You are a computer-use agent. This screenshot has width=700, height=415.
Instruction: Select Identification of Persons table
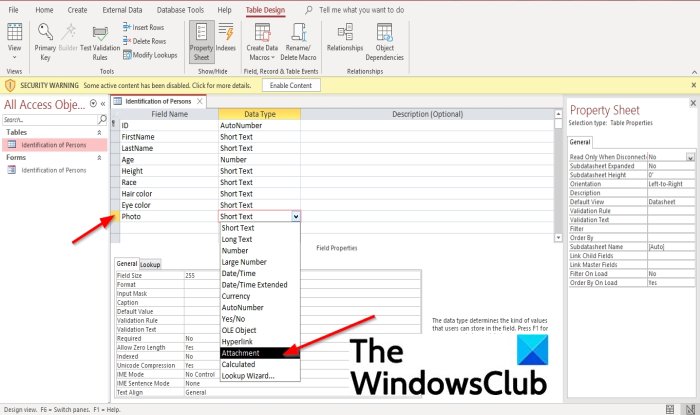(55, 145)
